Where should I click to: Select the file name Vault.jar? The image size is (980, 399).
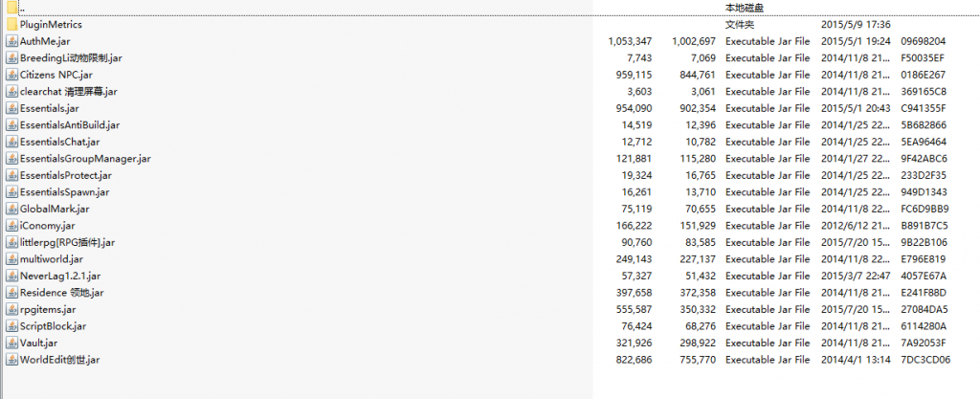[x=38, y=343]
